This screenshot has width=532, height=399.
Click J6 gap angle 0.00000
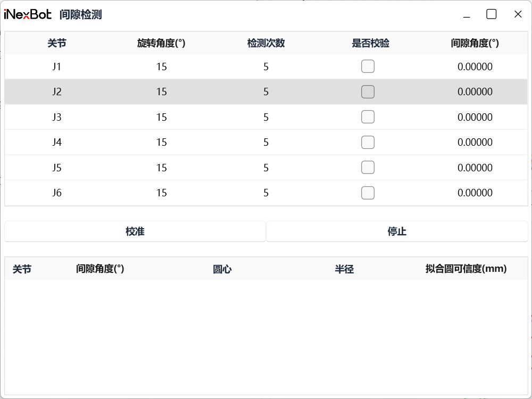pyautogui.click(x=475, y=193)
